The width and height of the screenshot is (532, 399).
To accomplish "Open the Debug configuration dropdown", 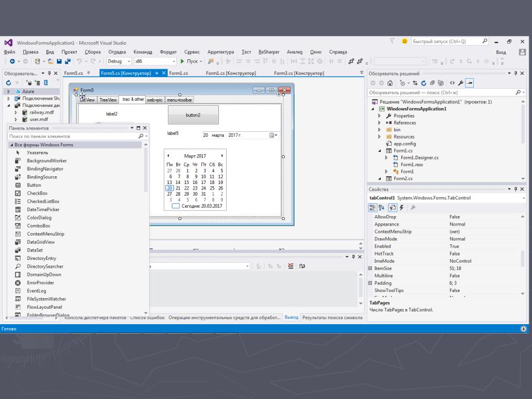I will pyautogui.click(x=129, y=62).
